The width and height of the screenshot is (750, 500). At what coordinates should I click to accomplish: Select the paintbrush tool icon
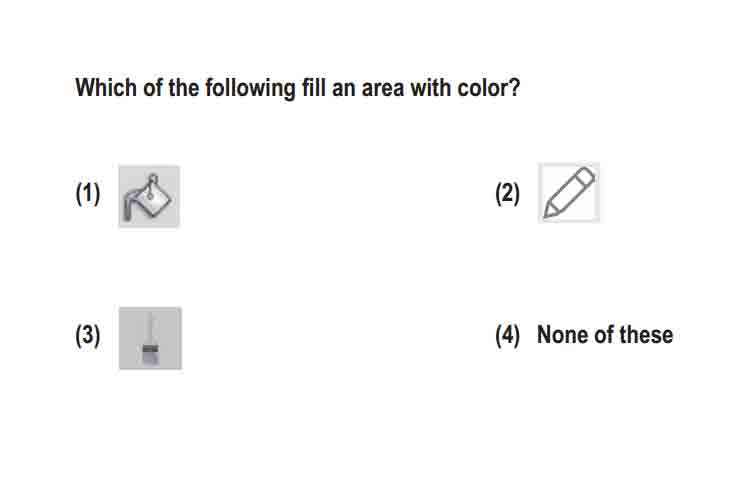(x=150, y=338)
